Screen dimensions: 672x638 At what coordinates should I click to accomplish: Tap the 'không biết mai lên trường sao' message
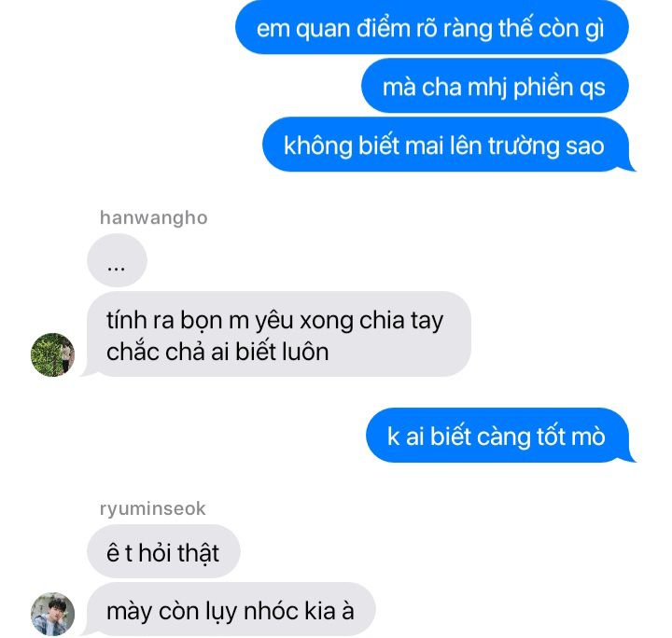[x=446, y=145]
